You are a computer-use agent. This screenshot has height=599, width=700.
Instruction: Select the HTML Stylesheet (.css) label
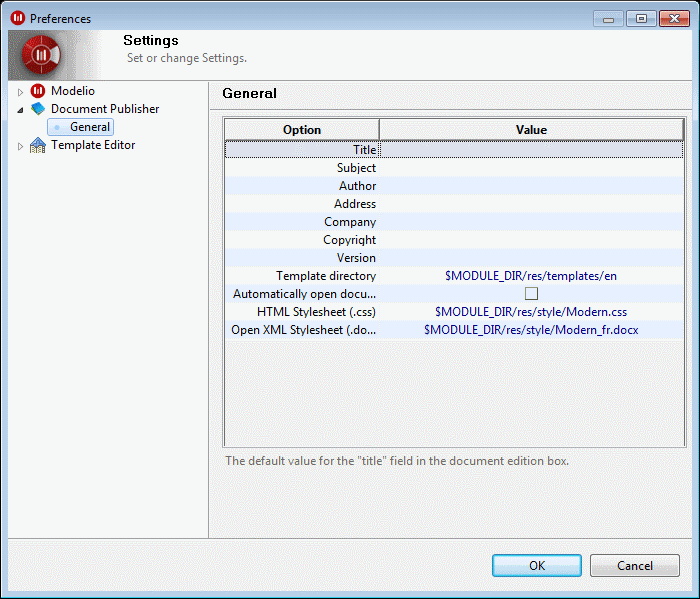[x=316, y=312]
